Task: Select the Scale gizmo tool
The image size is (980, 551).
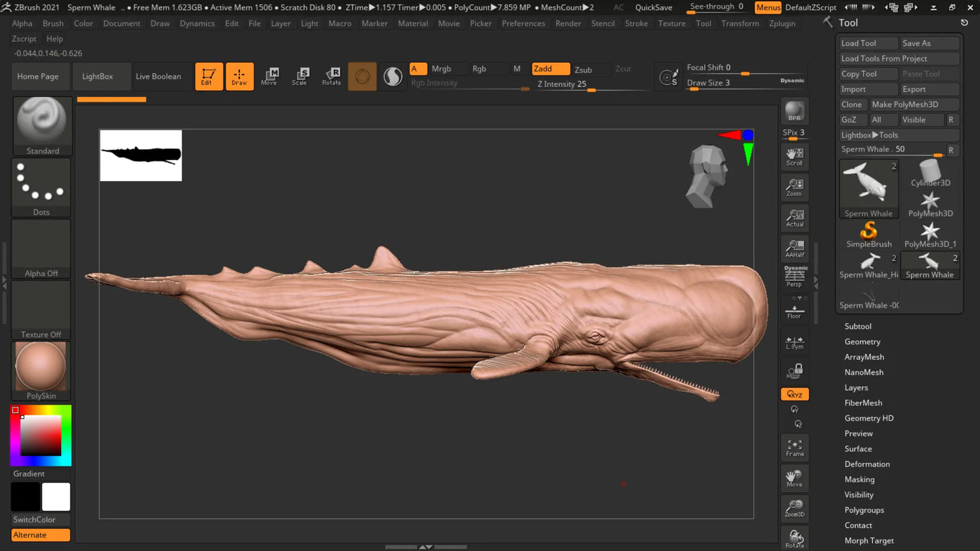Action: [300, 76]
